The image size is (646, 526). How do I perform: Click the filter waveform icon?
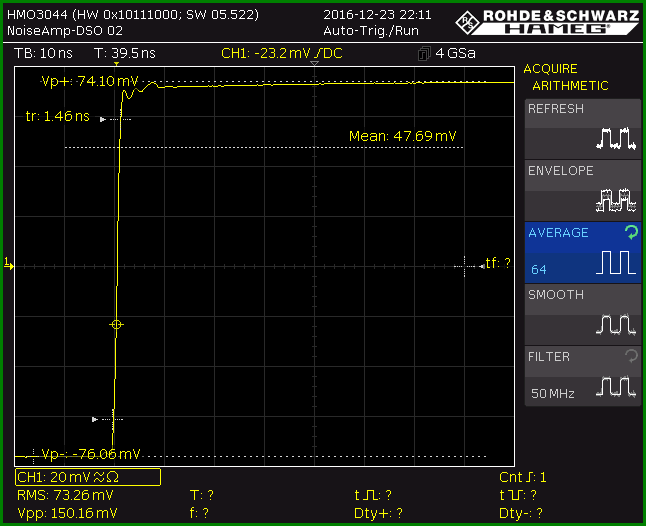pyautogui.click(x=616, y=386)
